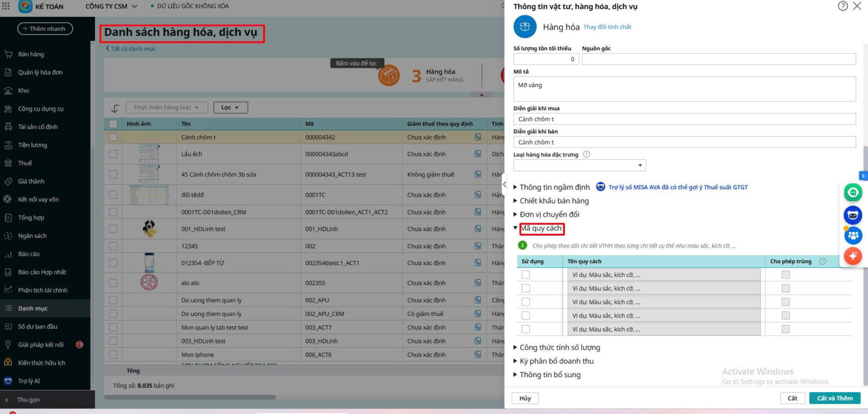Select the checkbox for the Lẩu ếch row
This screenshot has width=868, height=414.
[x=113, y=154]
